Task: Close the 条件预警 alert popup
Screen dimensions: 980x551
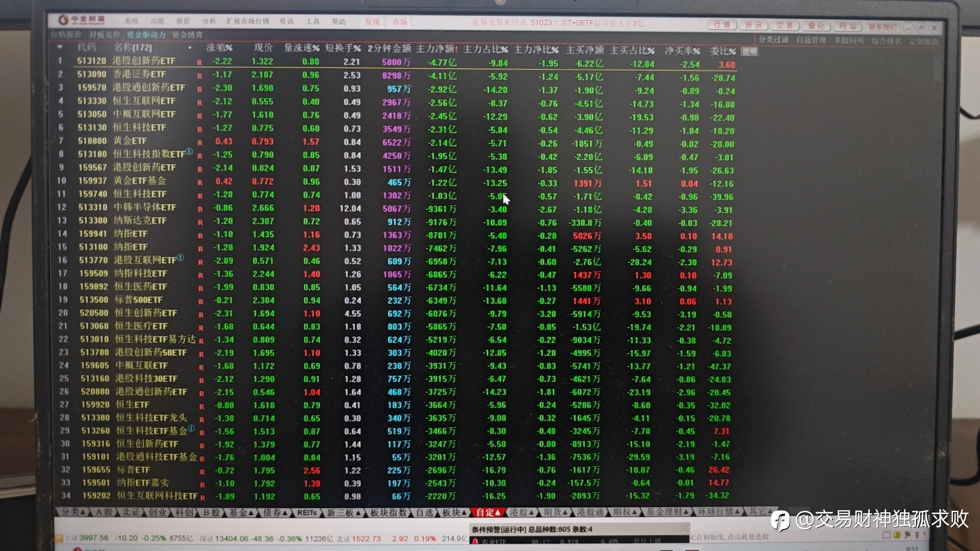Action: 684,529
